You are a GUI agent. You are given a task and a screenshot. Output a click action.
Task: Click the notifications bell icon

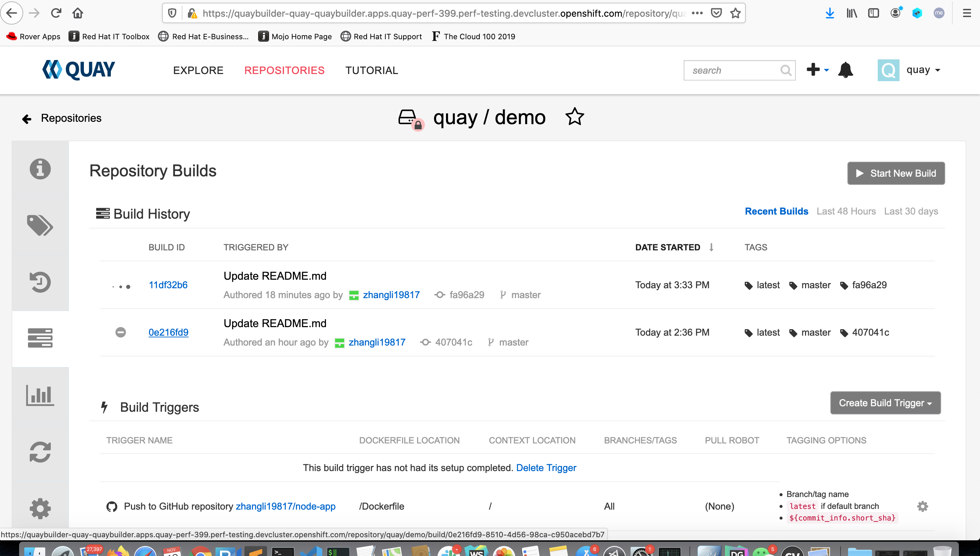[845, 70]
